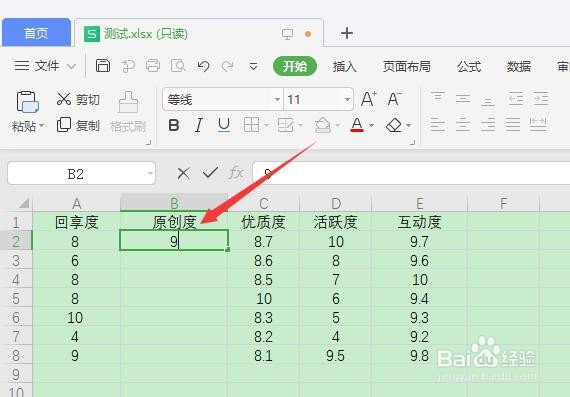This screenshot has width=570, height=397.
Task: Redo the last undone action
Action: point(228,66)
